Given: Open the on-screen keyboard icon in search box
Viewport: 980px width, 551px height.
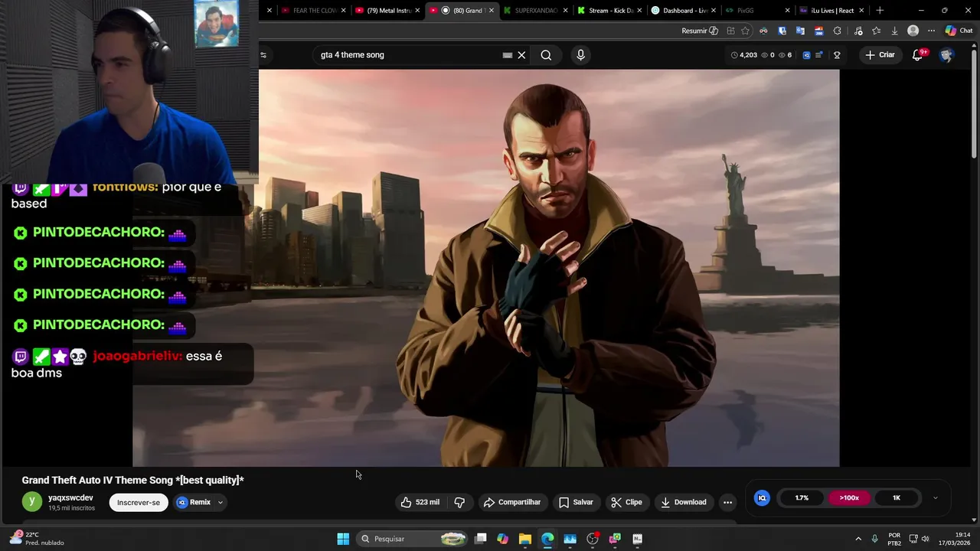Looking at the screenshot, I should (507, 55).
